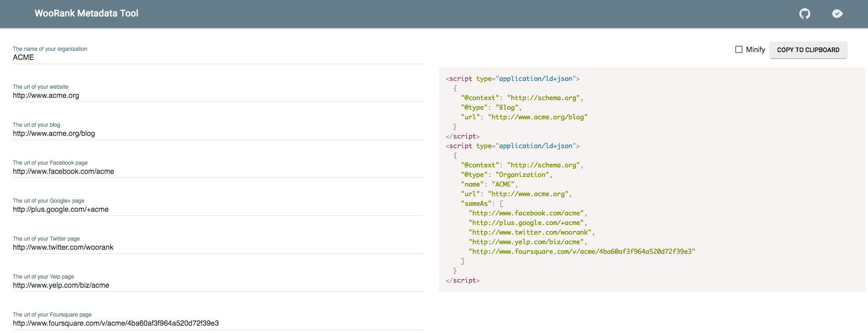
Task: Click the "name": "ACME" code line
Action: click(489, 184)
